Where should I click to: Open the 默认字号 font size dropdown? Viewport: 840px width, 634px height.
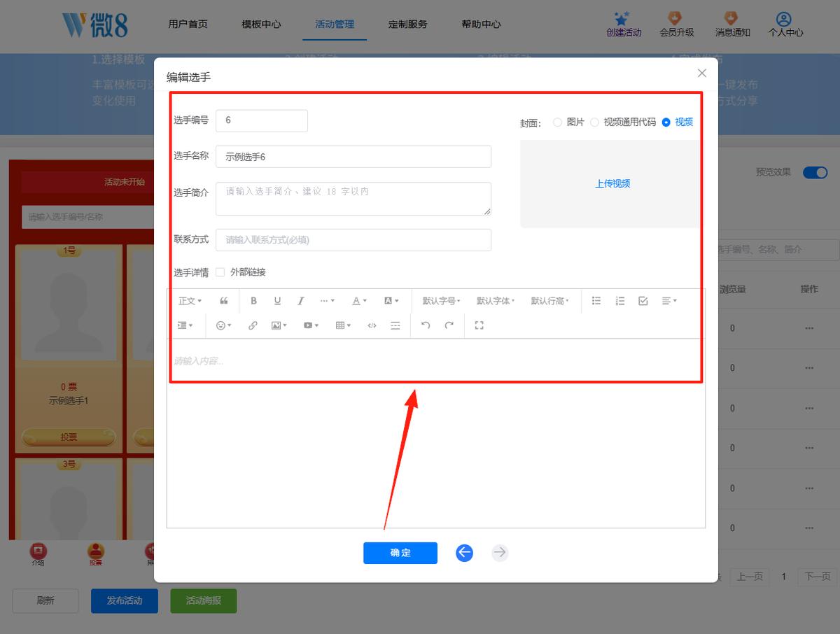[x=442, y=301]
